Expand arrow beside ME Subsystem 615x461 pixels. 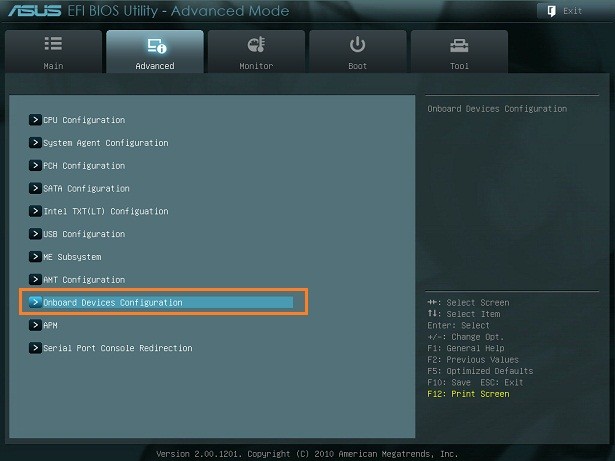coord(35,257)
